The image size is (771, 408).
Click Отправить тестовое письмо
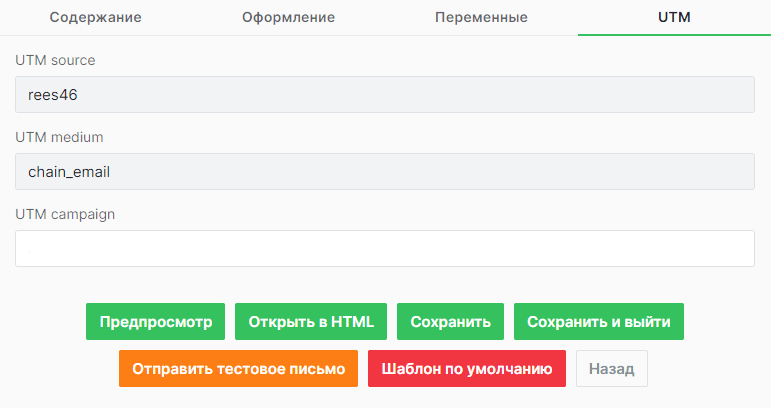click(x=238, y=369)
